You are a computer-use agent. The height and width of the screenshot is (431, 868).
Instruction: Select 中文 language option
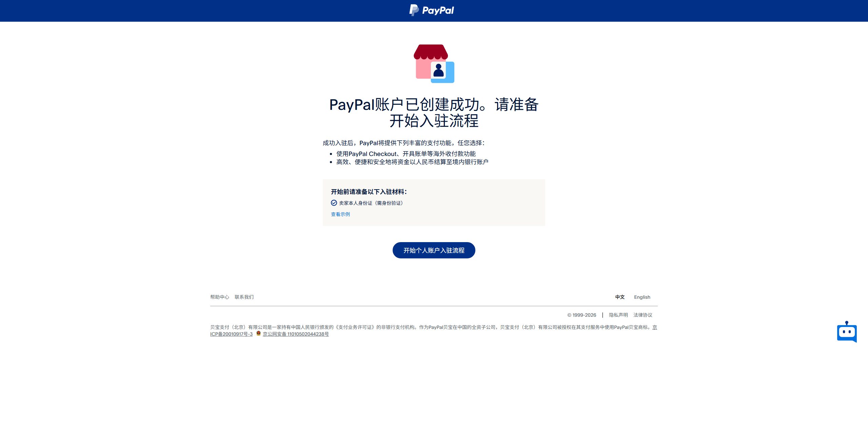(x=620, y=297)
